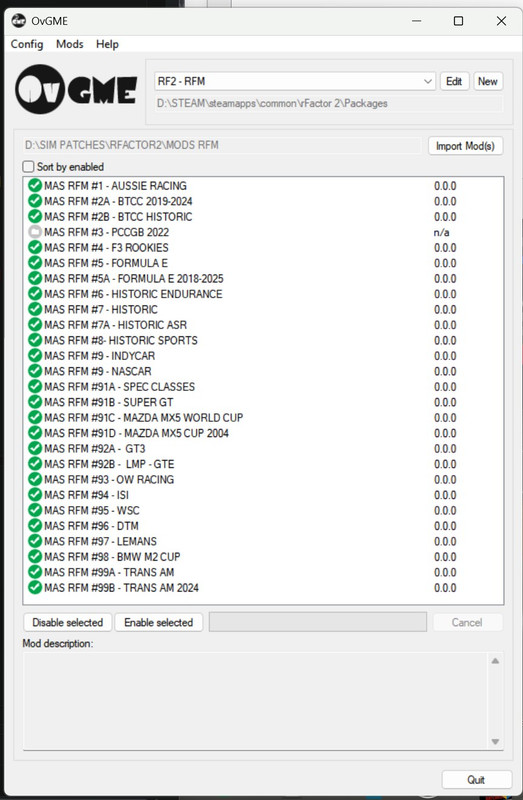
Task: Click green icon beside INDYCAR mod
Action: pyautogui.click(x=35, y=356)
